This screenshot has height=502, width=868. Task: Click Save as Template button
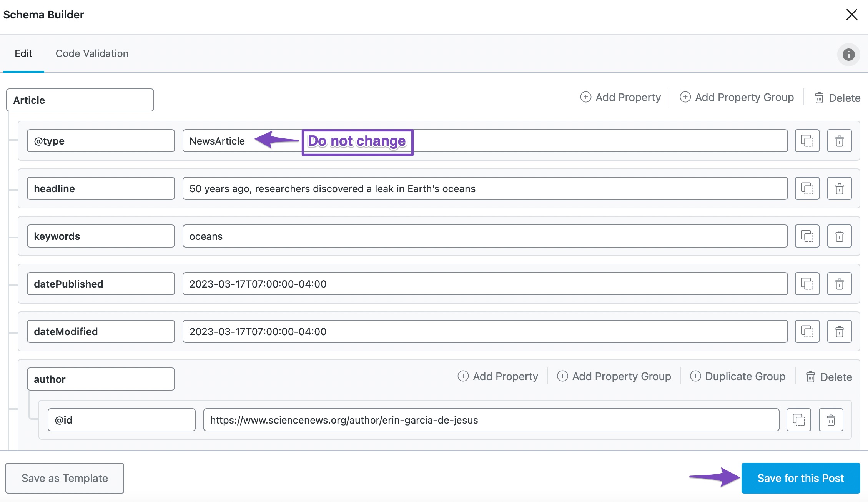point(64,477)
